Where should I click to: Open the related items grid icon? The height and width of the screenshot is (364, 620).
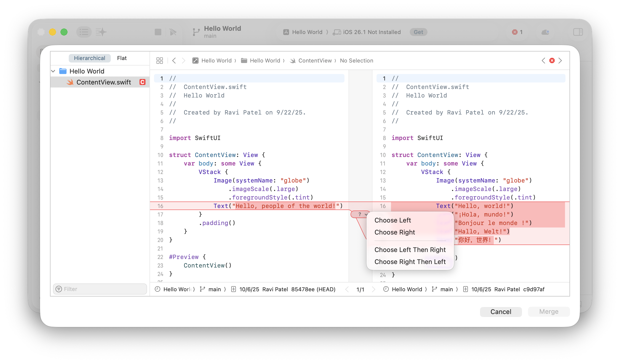coord(159,60)
